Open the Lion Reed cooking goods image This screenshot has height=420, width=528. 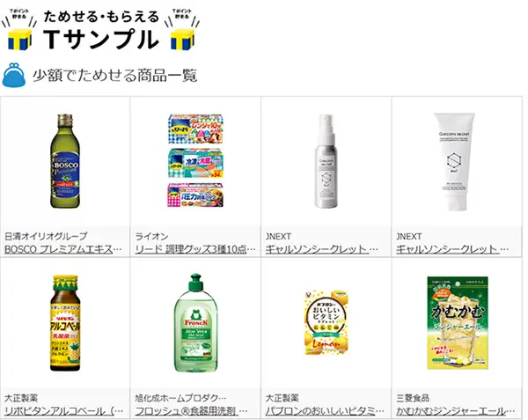point(195,160)
